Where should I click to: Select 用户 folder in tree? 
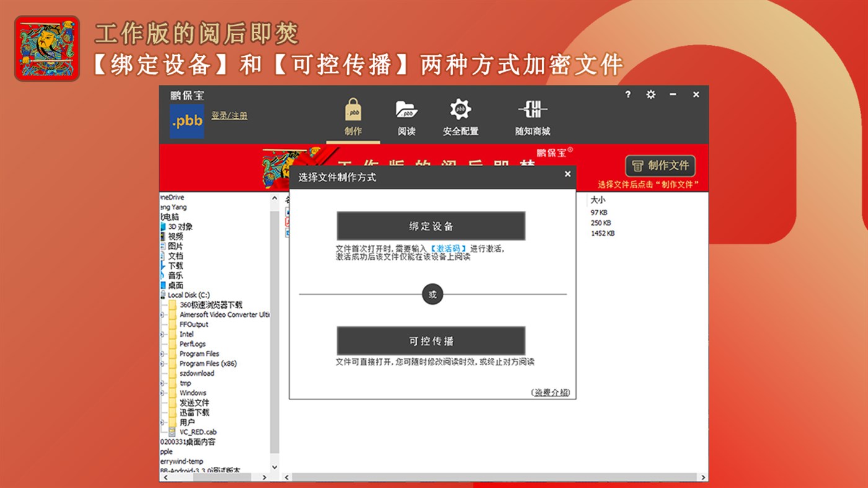(x=182, y=422)
